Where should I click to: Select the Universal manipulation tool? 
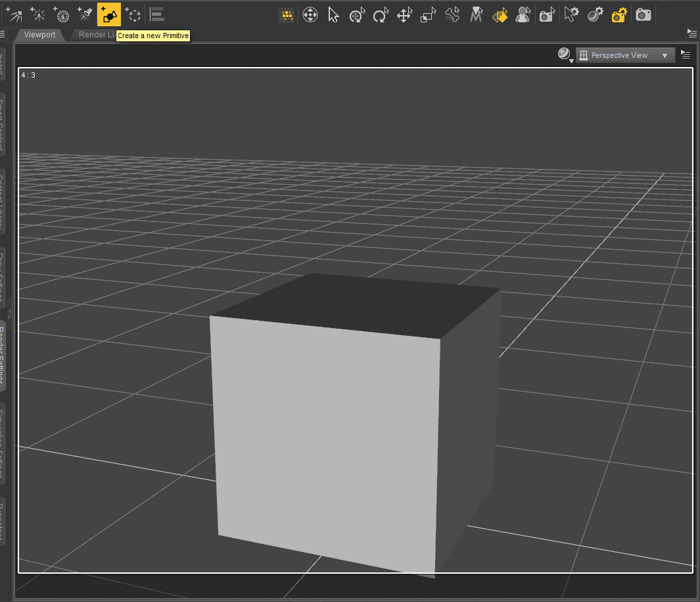(357, 14)
